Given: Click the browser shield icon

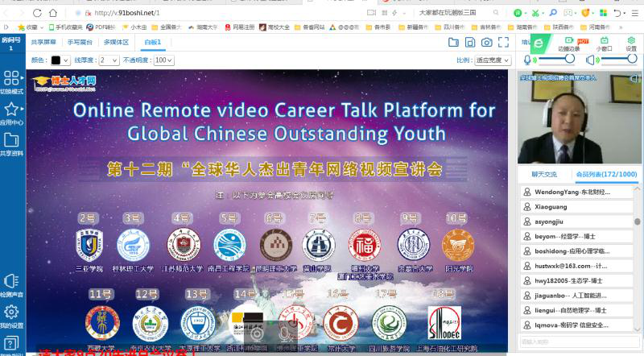Looking at the screenshot, I should 585,13.
